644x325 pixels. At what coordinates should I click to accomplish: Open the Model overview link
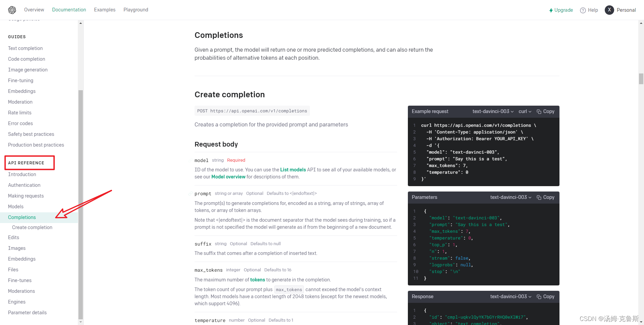228,177
